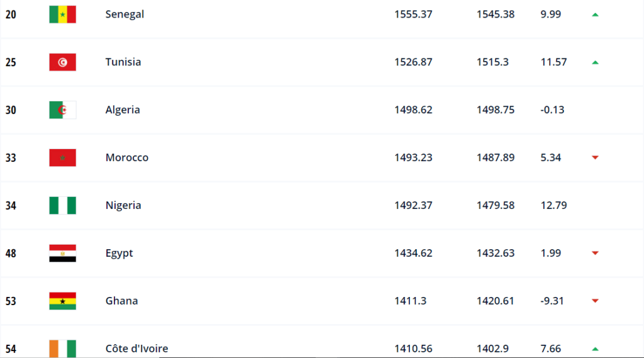Click the green up arrow for Senegal

595,15
